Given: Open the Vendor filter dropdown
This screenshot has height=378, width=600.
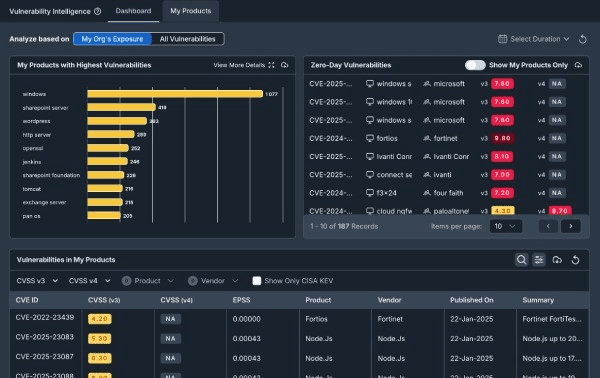Looking at the screenshot, I should [x=213, y=281].
